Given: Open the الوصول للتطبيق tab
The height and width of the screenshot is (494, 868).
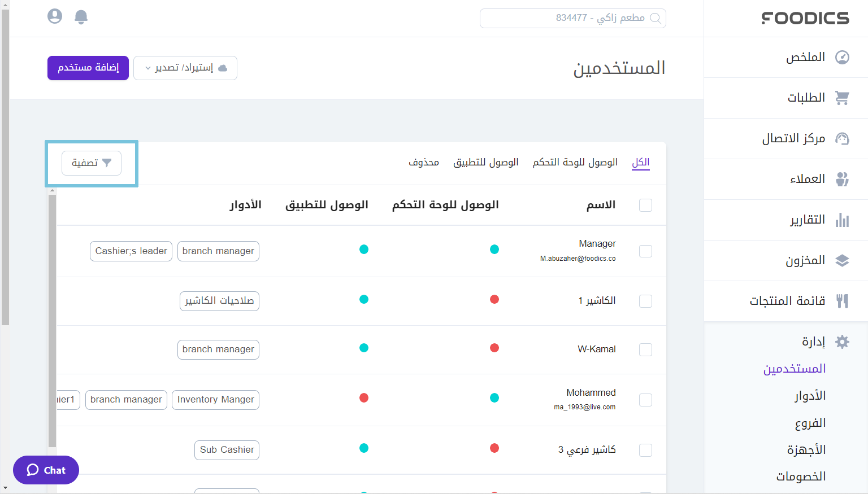Looking at the screenshot, I should click(x=486, y=162).
